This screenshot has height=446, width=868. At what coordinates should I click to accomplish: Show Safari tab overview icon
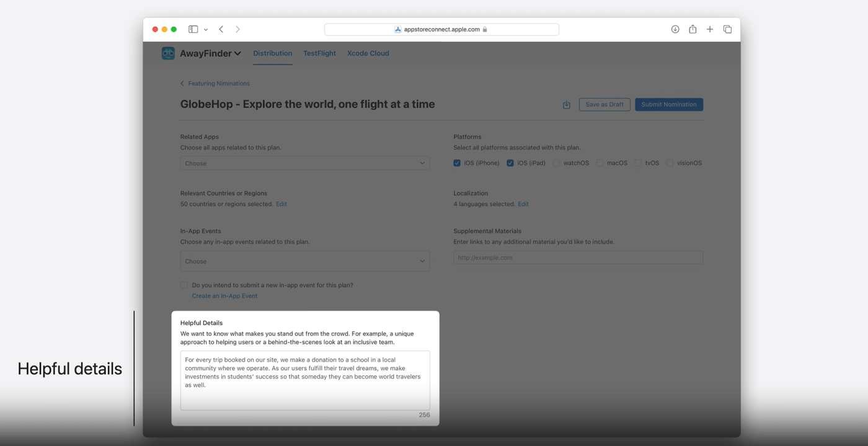tap(727, 29)
